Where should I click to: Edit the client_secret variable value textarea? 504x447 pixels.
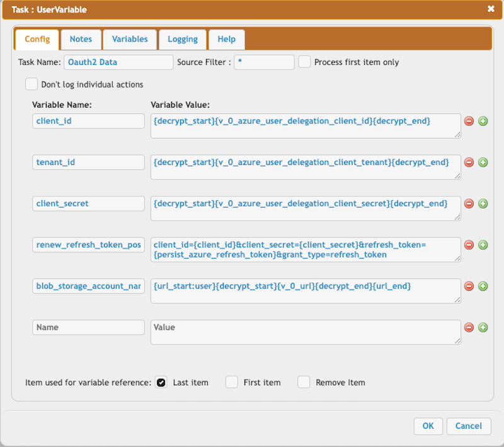point(306,208)
